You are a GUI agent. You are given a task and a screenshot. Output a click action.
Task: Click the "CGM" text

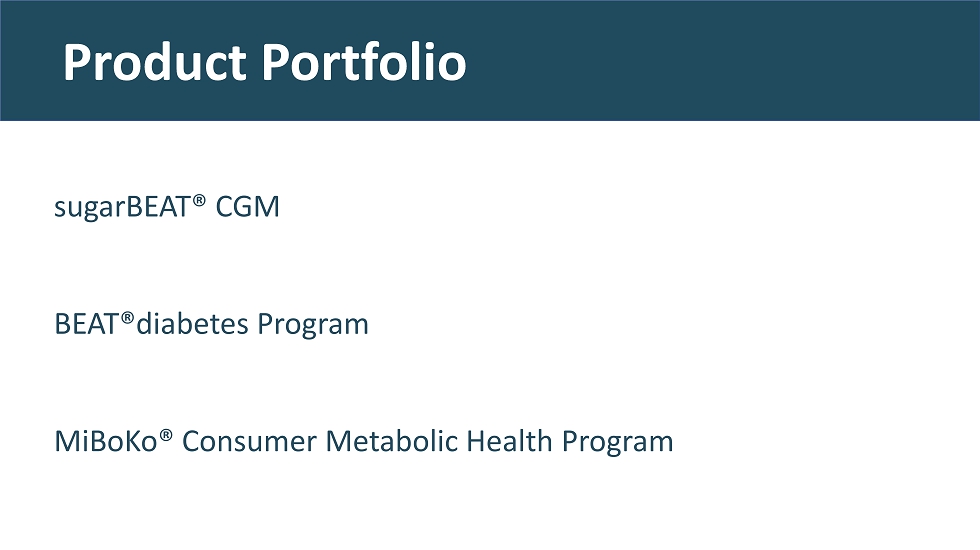(248, 208)
